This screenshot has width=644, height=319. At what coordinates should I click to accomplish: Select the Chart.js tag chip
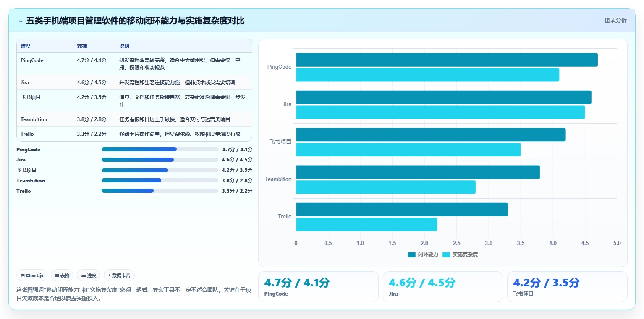(32, 275)
